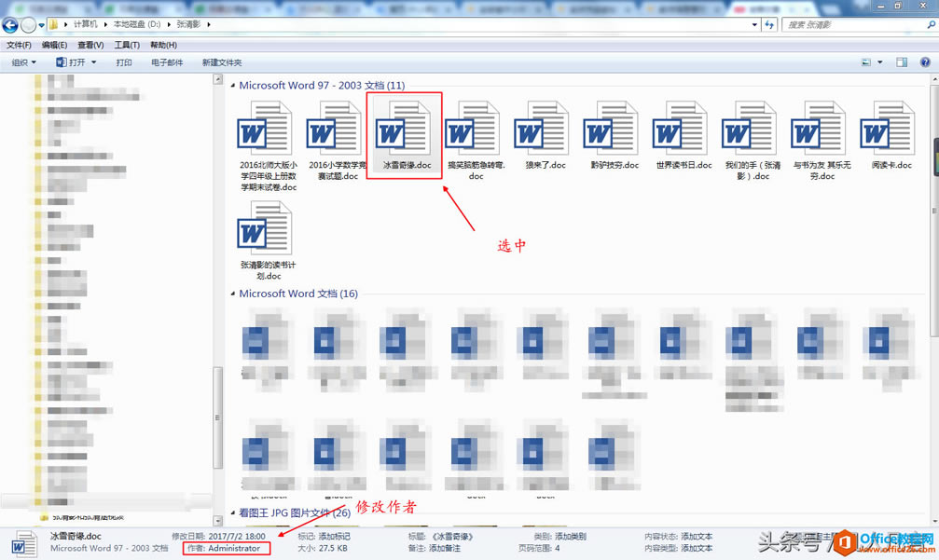The width and height of the screenshot is (939, 560).
Task: Click the file list vertical scrollbar thumb
Action: (x=934, y=211)
